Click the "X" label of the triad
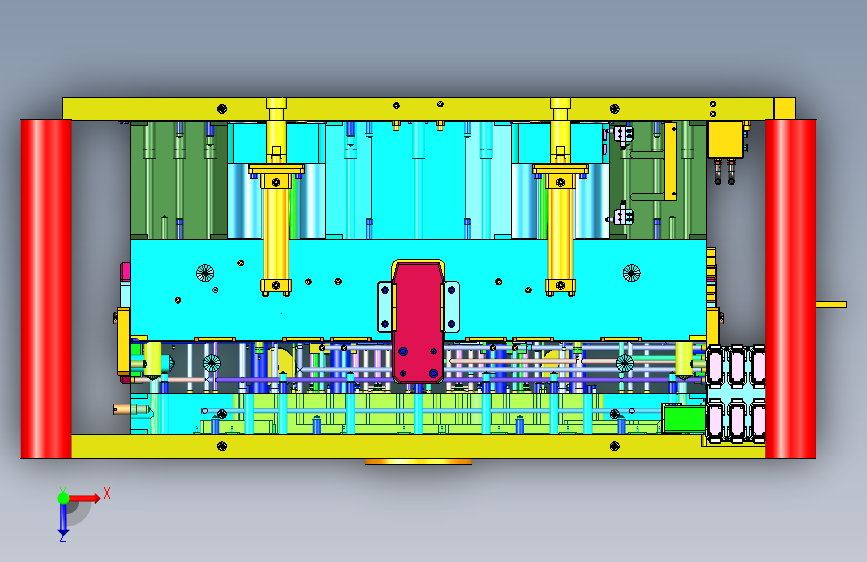This screenshot has width=867, height=562. click(x=107, y=493)
